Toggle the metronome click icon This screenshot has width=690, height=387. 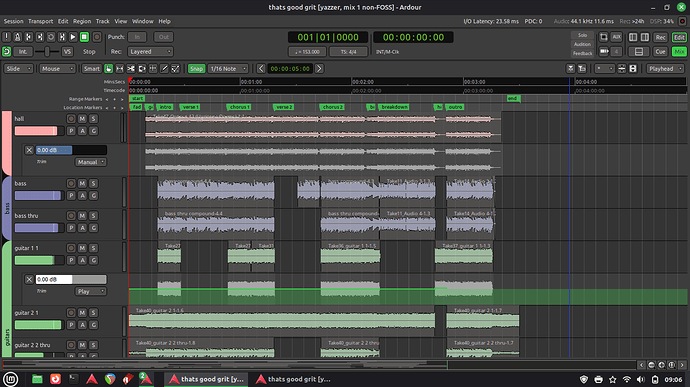[x=18, y=37]
